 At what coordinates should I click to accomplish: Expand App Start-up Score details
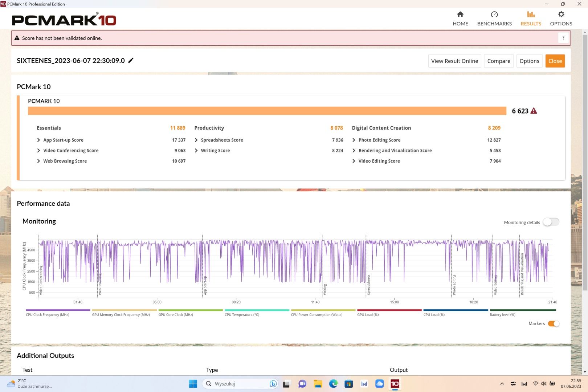click(x=38, y=140)
